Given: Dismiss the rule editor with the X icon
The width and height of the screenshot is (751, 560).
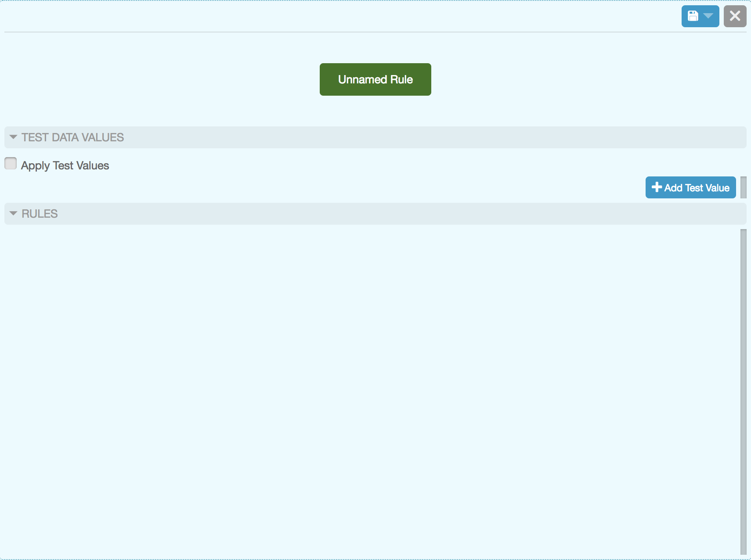Looking at the screenshot, I should (736, 16).
